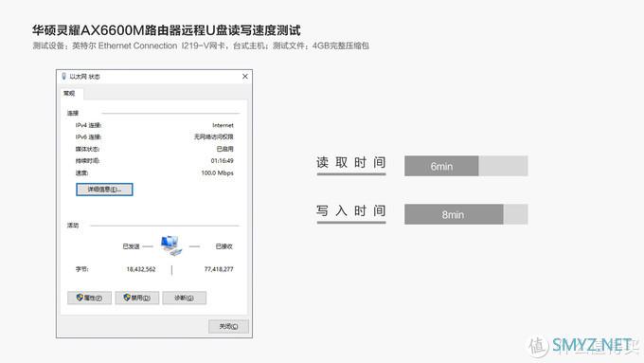Click the 活动 section heading
The width and height of the screenshot is (644, 363).
click(73, 226)
